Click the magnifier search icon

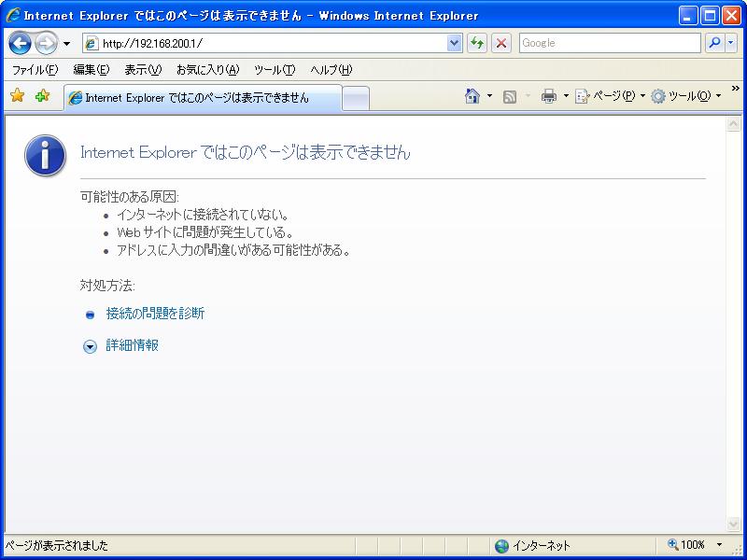click(x=714, y=43)
